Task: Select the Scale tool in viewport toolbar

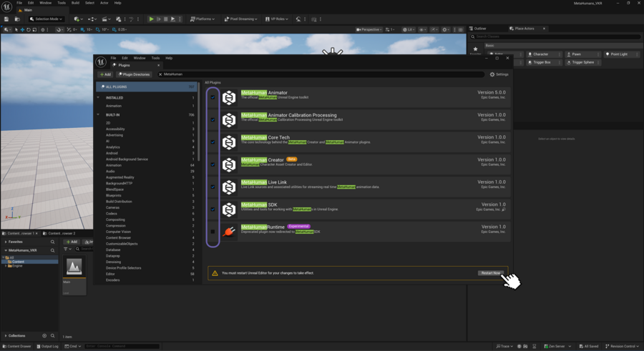Action: (x=34, y=29)
